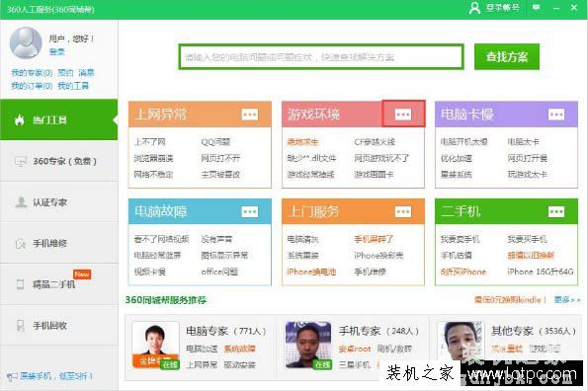Open the 登录帐号 account login in title bar
Image resolution: width=588 pixels, height=391 pixels.
click(494, 8)
